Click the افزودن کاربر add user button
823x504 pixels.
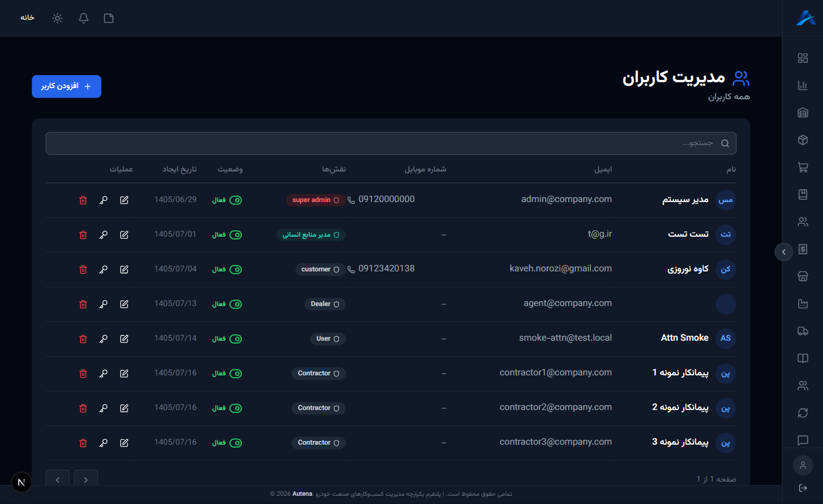click(66, 86)
